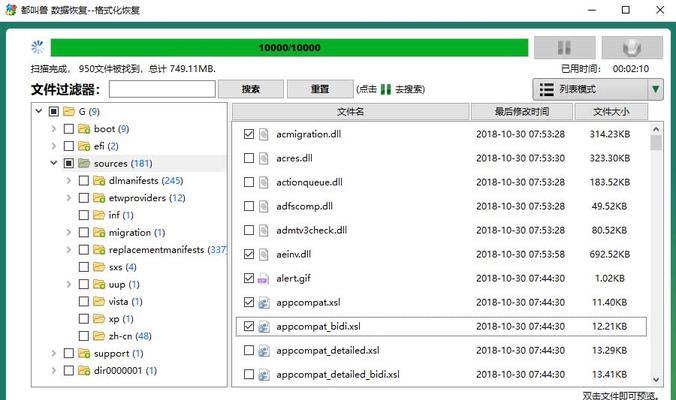Toggle the sources folder checkbox
The image size is (676, 400).
point(69,163)
